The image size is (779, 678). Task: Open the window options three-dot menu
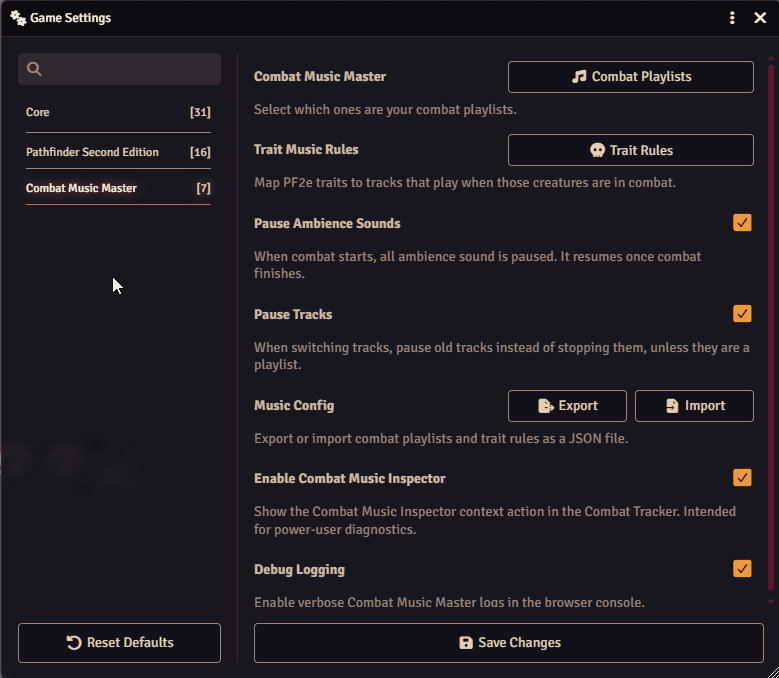pyautogui.click(x=732, y=18)
